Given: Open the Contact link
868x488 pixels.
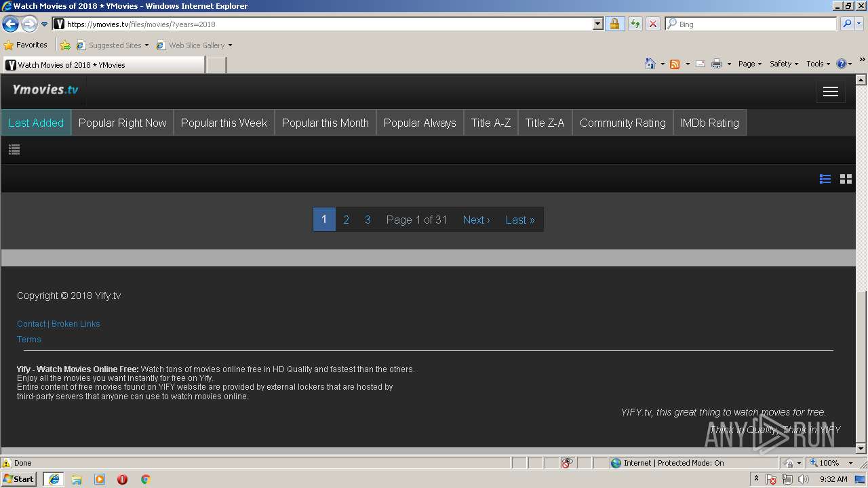Looking at the screenshot, I should point(31,324).
